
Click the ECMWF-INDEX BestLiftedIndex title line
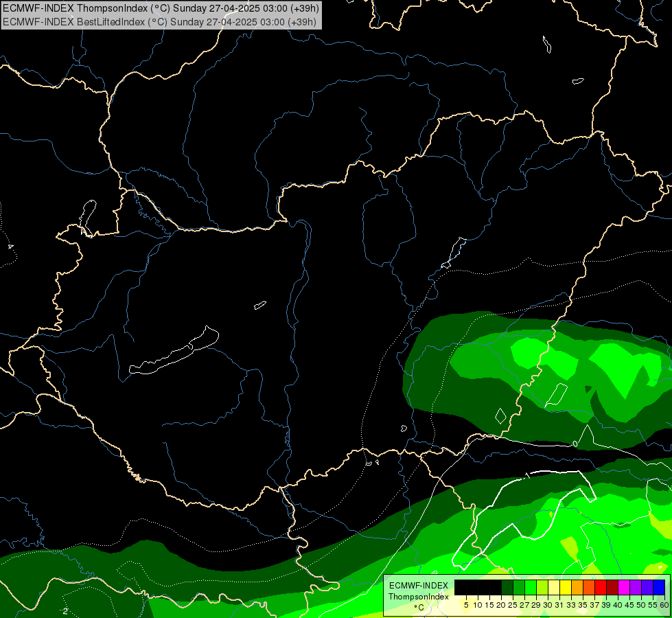(159, 21)
